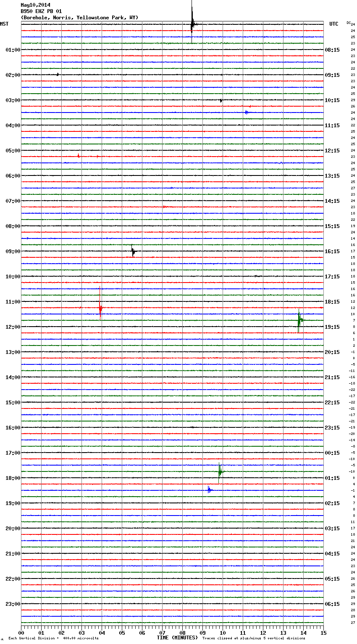Viewport: 357px width, 644px height.
Task: Click the large black seismic event on the top trace
Action: [x=192, y=21]
